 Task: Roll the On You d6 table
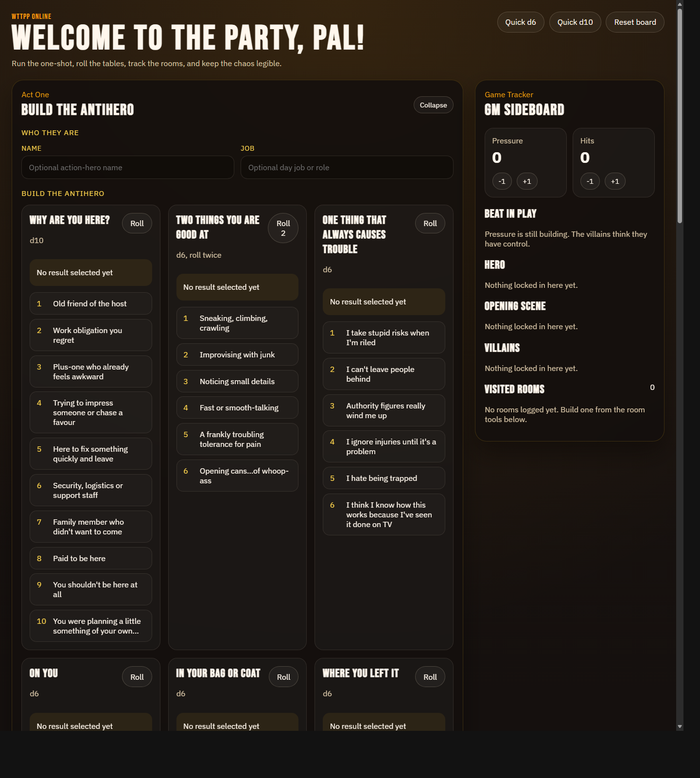[x=137, y=676]
